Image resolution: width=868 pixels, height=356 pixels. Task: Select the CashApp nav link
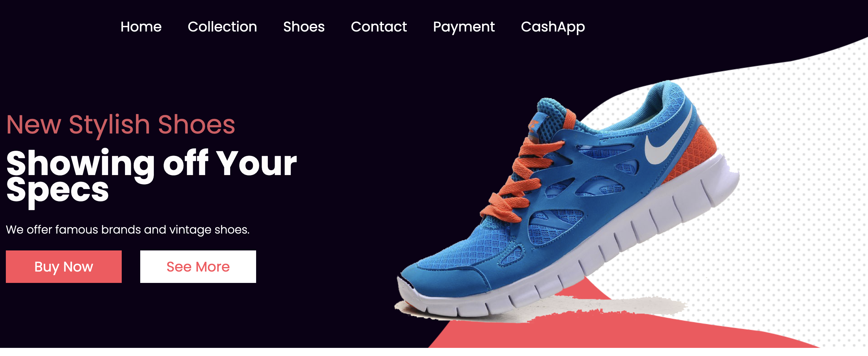[553, 27]
